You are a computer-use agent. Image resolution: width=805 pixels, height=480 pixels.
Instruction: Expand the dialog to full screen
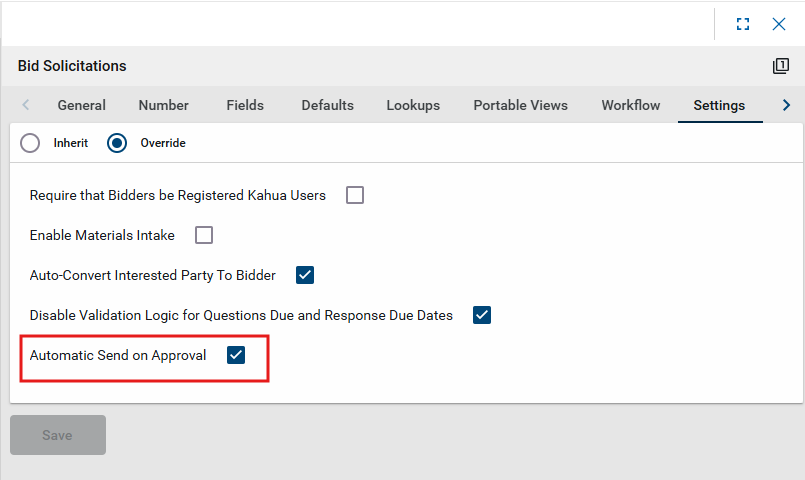click(743, 24)
